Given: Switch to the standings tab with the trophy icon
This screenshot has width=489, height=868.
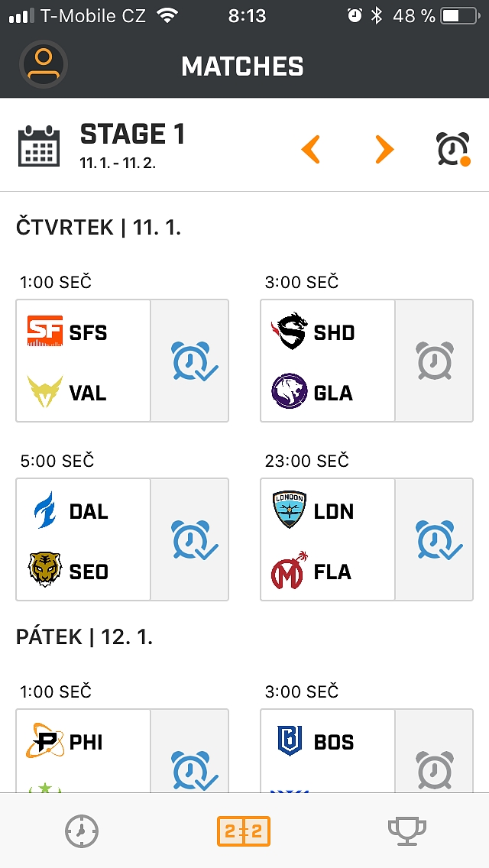Looking at the screenshot, I should (x=407, y=831).
